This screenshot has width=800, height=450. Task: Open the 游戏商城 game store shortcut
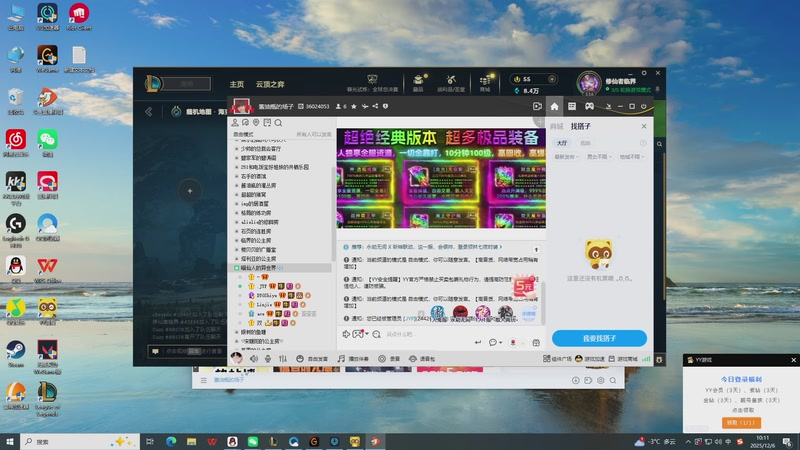623,359
